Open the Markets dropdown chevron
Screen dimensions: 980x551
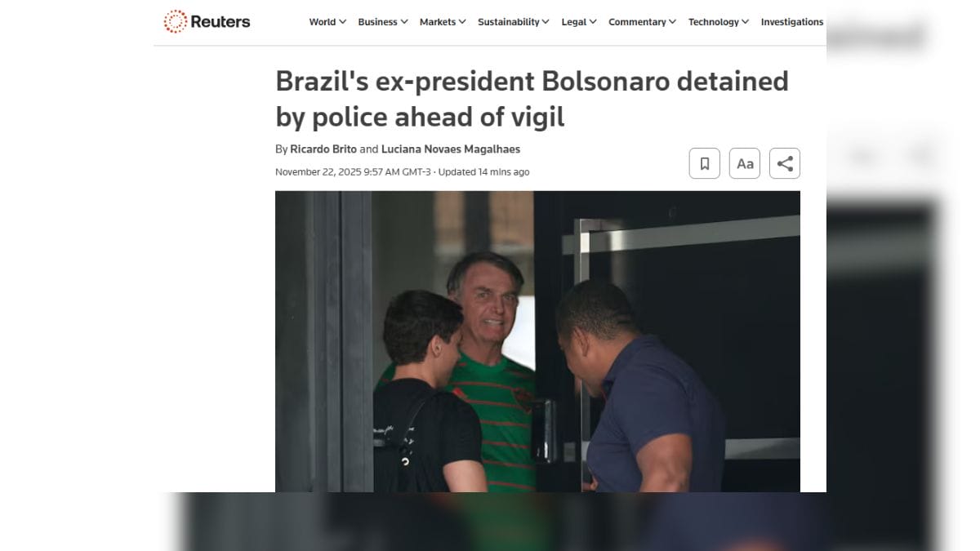pos(462,22)
